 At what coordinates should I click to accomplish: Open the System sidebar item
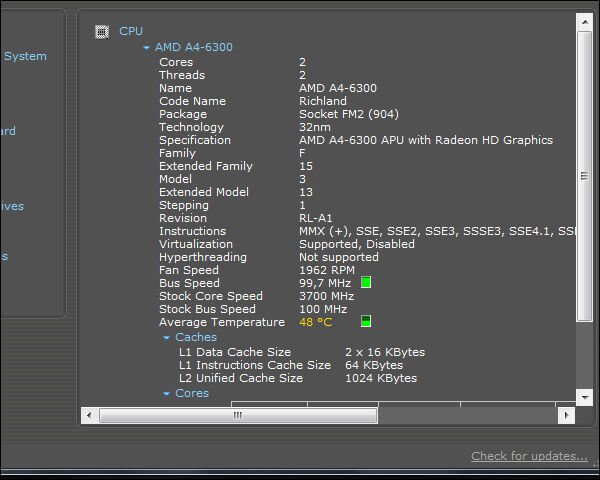point(25,56)
